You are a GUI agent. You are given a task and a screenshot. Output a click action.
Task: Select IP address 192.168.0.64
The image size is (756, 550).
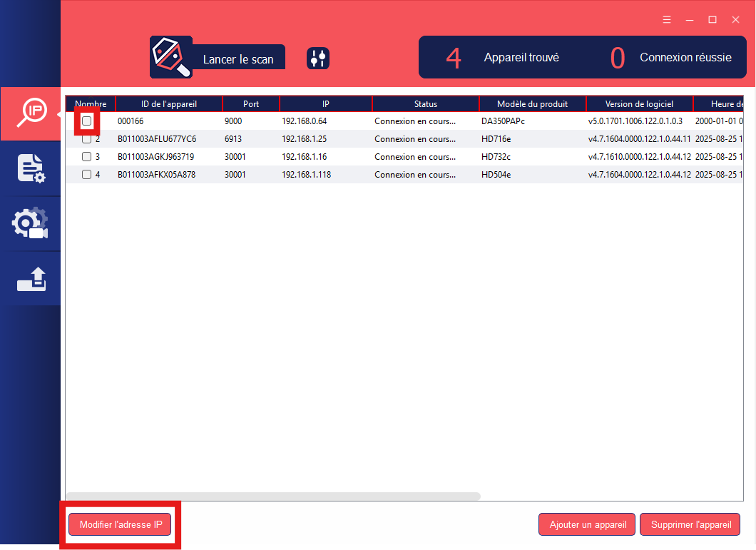tap(305, 121)
